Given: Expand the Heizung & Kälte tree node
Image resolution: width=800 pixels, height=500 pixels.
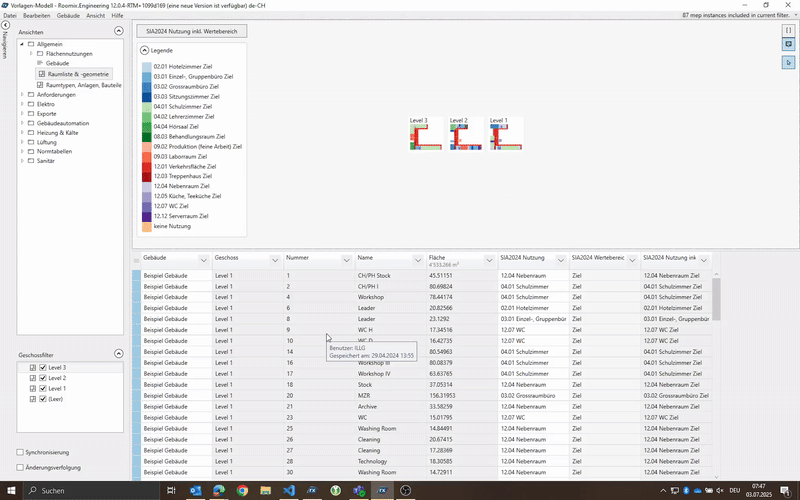Looking at the screenshot, I should (x=23, y=132).
